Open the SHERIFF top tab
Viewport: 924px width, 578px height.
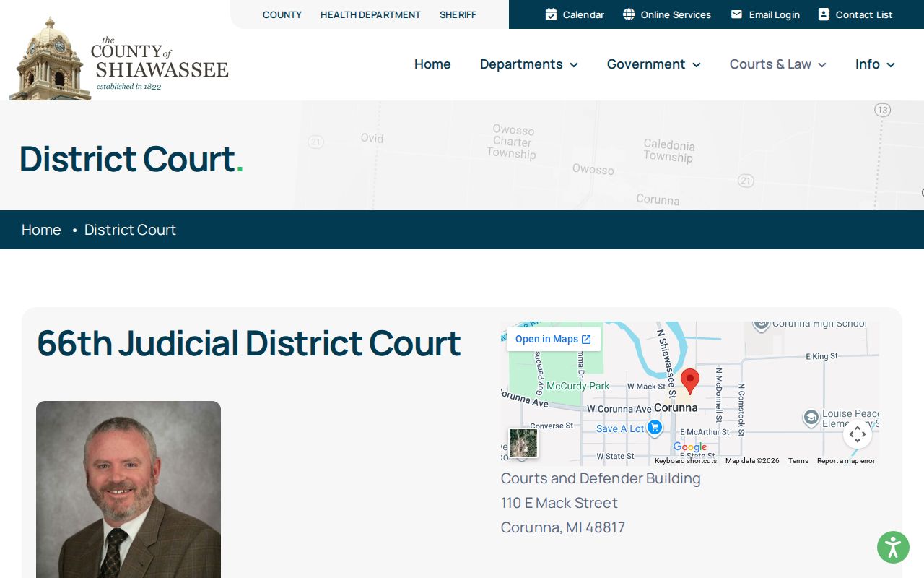click(x=458, y=14)
